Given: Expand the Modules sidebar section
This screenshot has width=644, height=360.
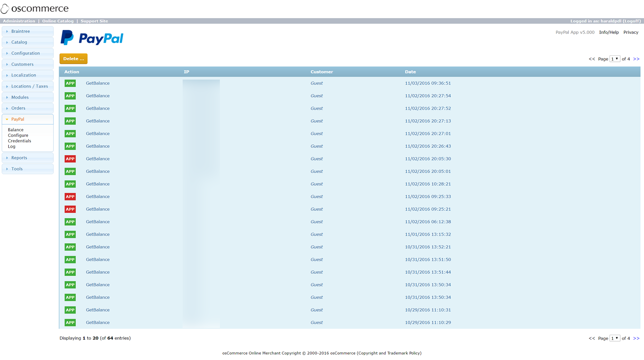Looking at the screenshot, I should click(x=28, y=97).
